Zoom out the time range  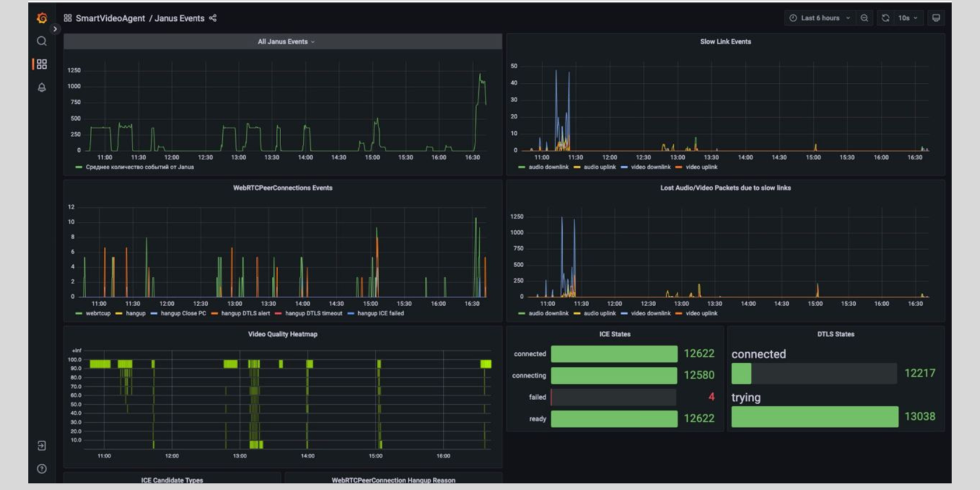click(x=864, y=18)
